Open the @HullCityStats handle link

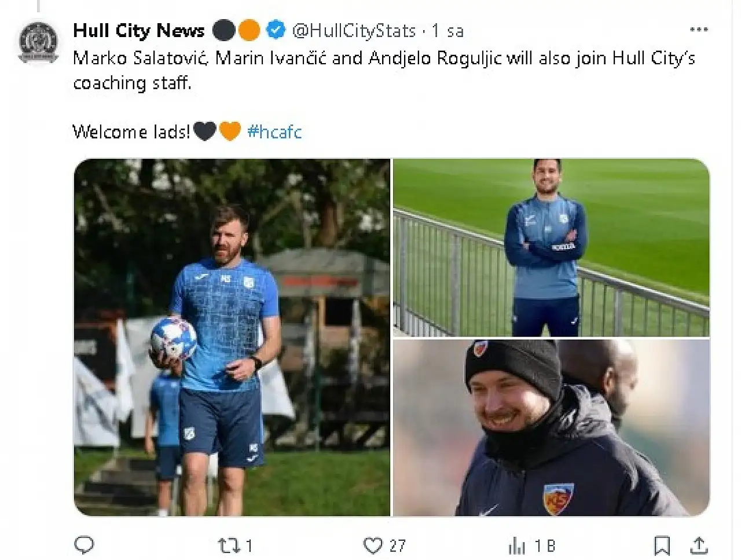click(x=354, y=31)
